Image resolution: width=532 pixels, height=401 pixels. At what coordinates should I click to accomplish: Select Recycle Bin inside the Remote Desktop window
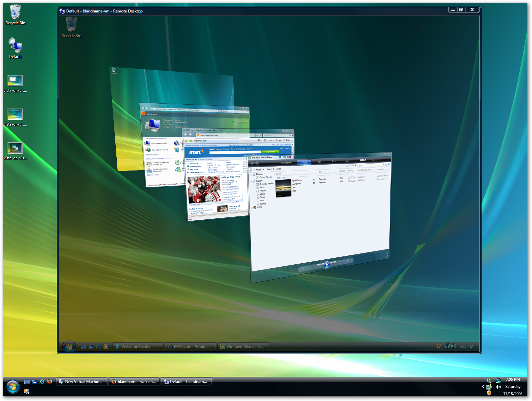(x=71, y=28)
